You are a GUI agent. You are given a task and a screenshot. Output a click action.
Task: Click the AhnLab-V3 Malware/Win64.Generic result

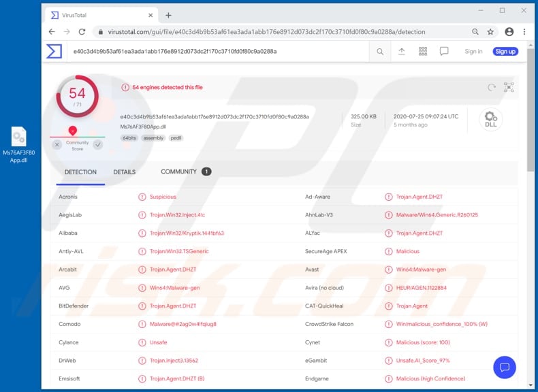(x=437, y=215)
